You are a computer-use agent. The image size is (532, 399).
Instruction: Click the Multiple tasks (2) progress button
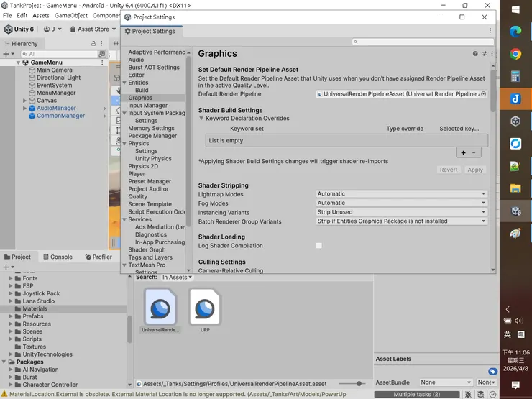pos(417,394)
